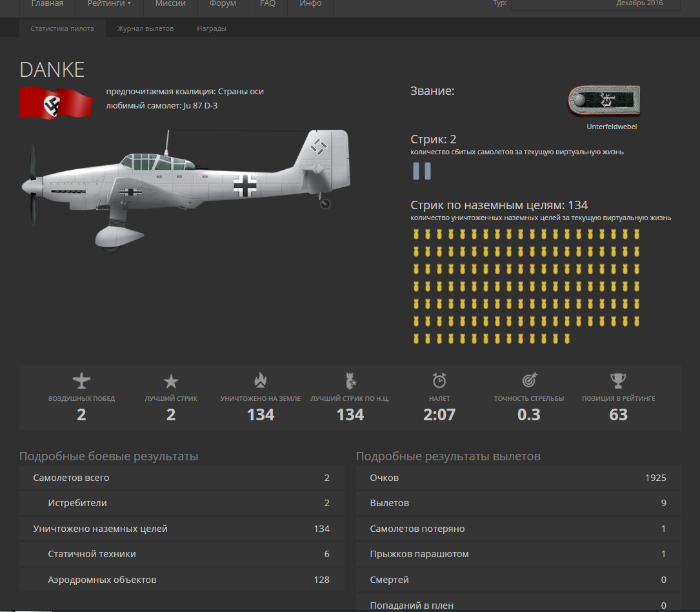Viewport: 700px width, 612px height.
Task: Select the 'Статичной техники' row label
Action: pyautogui.click(x=92, y=554)
